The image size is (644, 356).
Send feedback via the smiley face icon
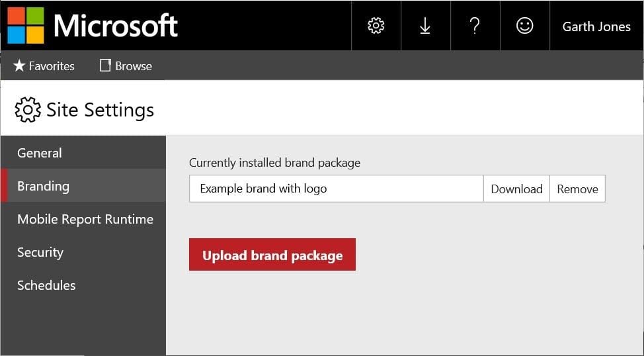point(524,26)
